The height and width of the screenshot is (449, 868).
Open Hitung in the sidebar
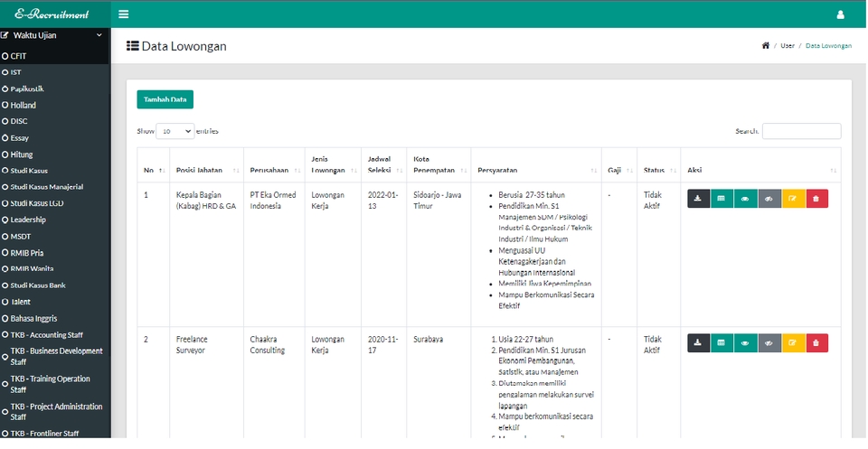pos(55,154)
